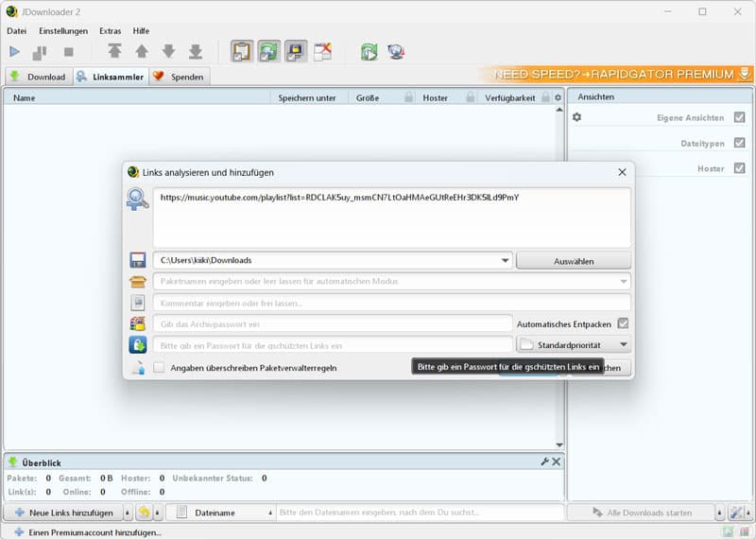
Task: Switch to the Linksammler tab
Action: point(111,77)
